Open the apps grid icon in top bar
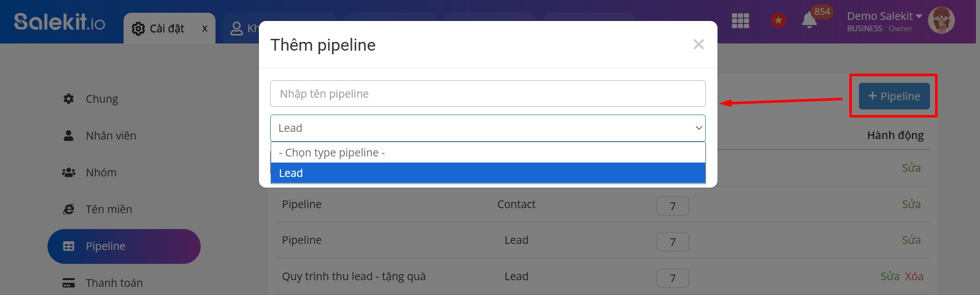Viewport: 980px width, 295px height. (739, 21)
